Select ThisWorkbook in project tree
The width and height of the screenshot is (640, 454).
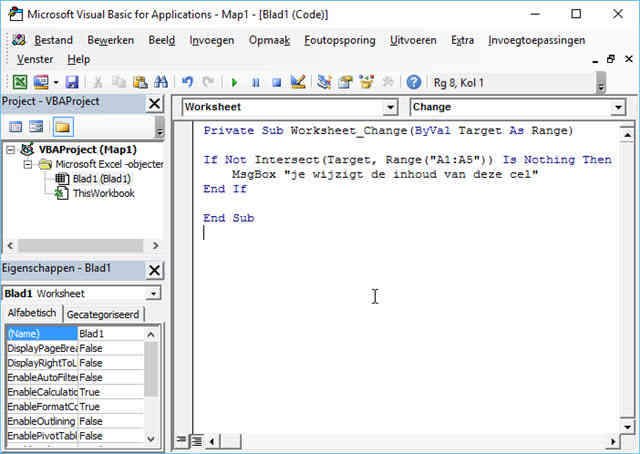104,194
